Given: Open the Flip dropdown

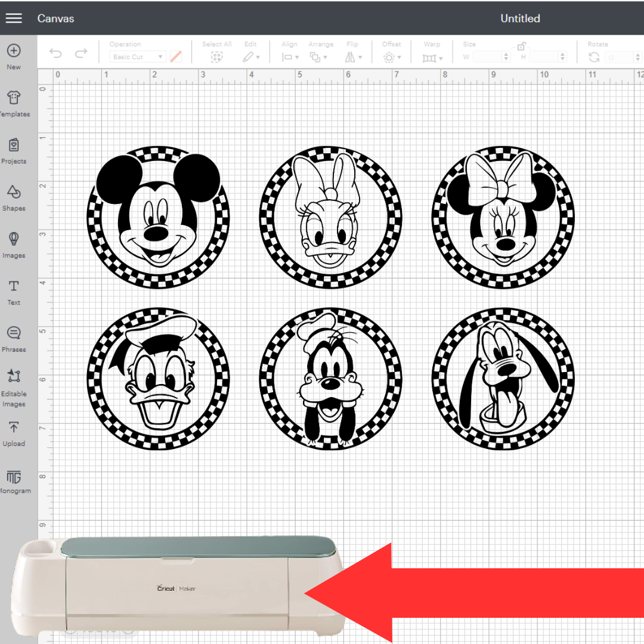Looking at the screenshot, I should [353, 57].
